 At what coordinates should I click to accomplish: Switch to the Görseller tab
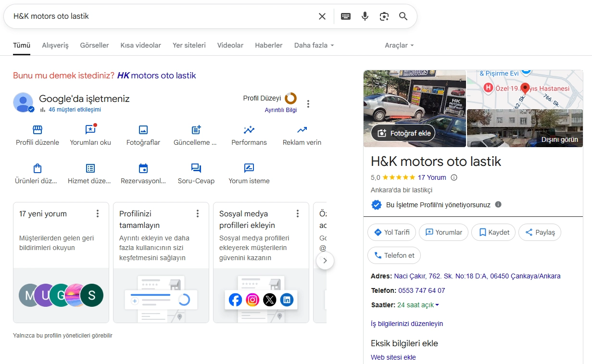coord(94,45)
